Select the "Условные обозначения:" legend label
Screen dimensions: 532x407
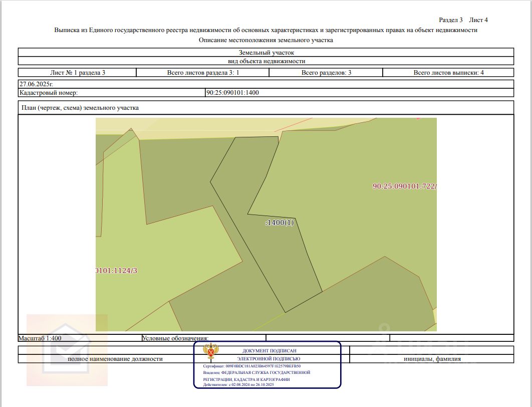coord(175,339)
